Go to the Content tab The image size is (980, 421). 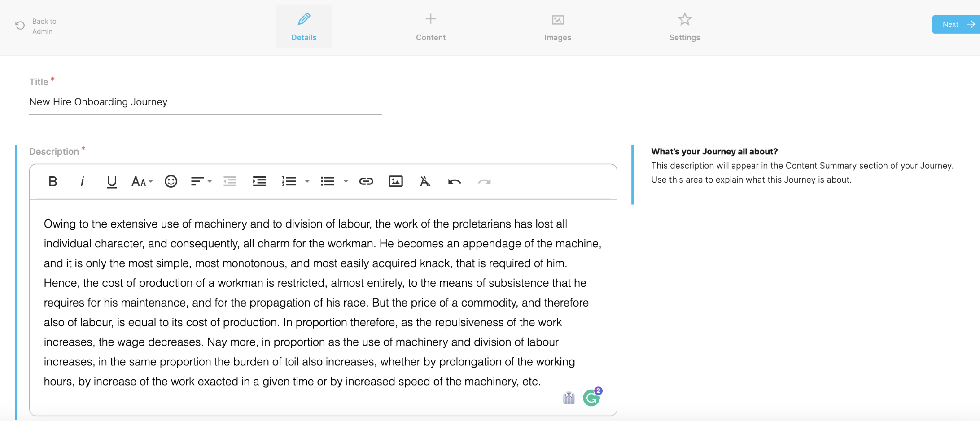(431, 26)
